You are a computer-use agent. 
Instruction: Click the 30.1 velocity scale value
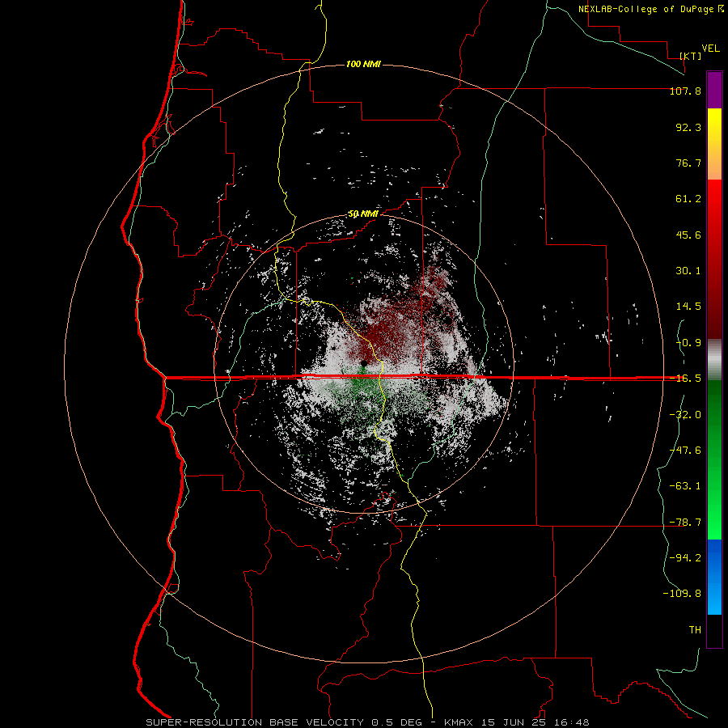[x=688, y=271]
